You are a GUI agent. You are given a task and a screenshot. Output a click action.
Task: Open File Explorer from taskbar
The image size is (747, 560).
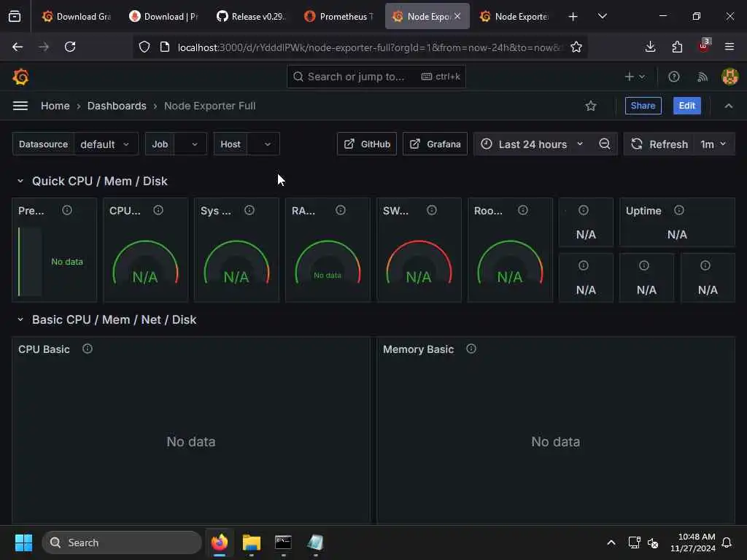252,542
